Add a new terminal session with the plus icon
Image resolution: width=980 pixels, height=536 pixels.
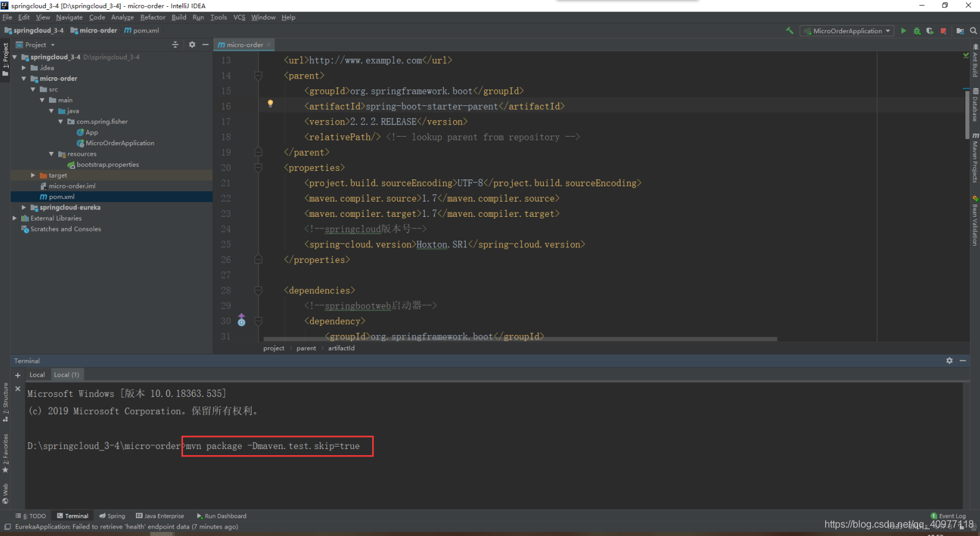click(x=18, y=375)
